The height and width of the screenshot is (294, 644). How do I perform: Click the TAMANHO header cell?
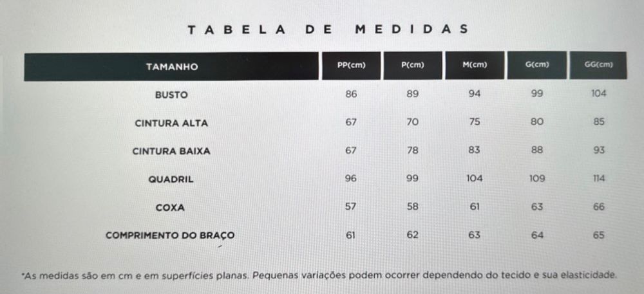click(171, 67)
